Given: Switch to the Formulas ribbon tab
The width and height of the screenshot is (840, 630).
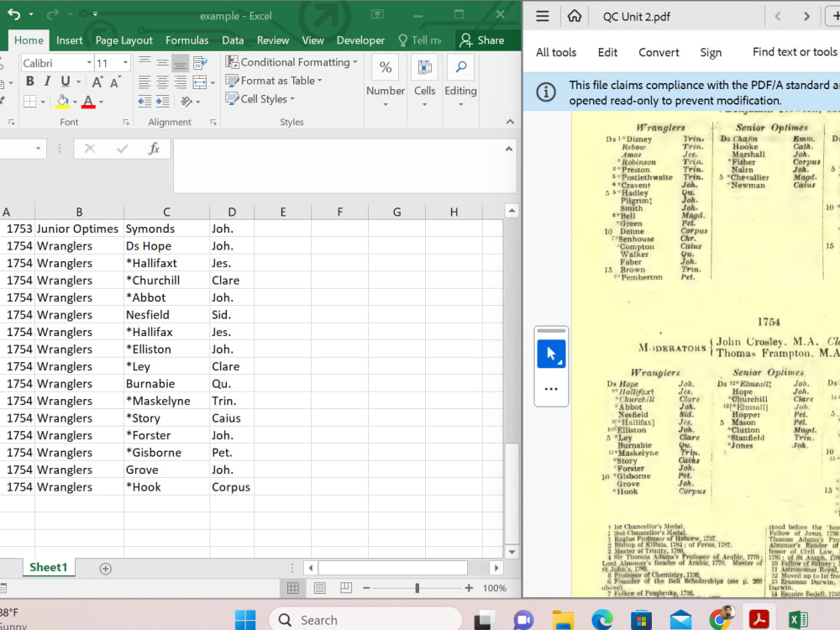Looking at the screenshot, I should click(187, 40).
